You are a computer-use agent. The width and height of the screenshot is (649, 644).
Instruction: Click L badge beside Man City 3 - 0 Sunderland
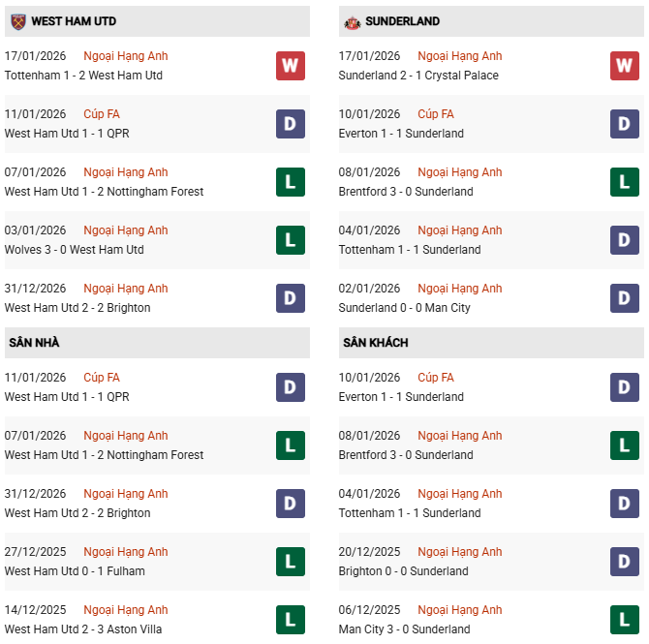pyautogui.click(x=624, y=620)
